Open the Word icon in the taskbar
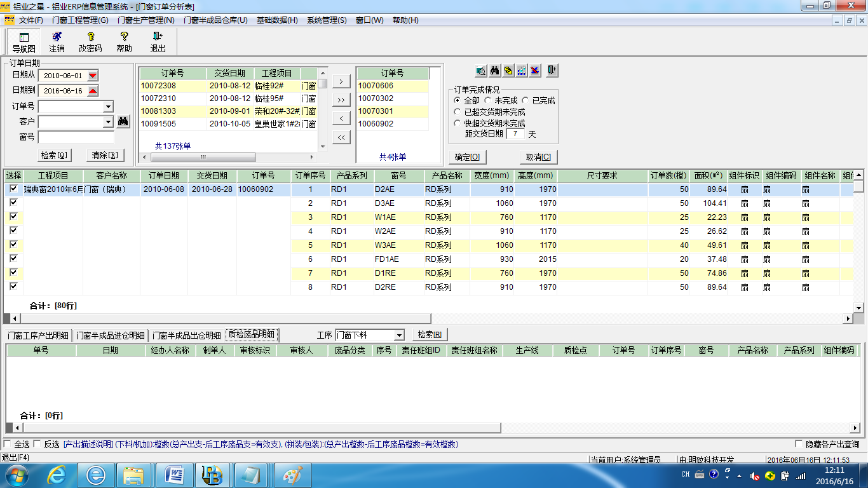This screenshot has width=868, height=488. pyautogui.click(x=173, y=475)
